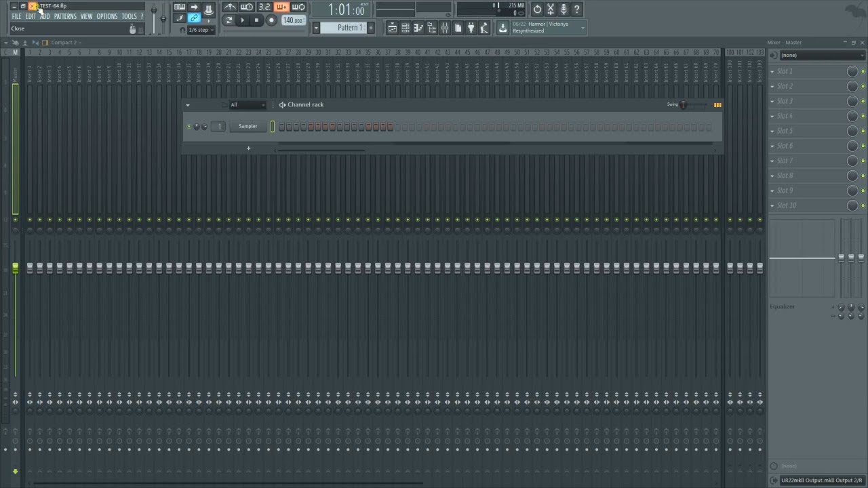The image size is (868, 488).
Task: Click the plugin picker plug icon
Action: coord(471,28)
